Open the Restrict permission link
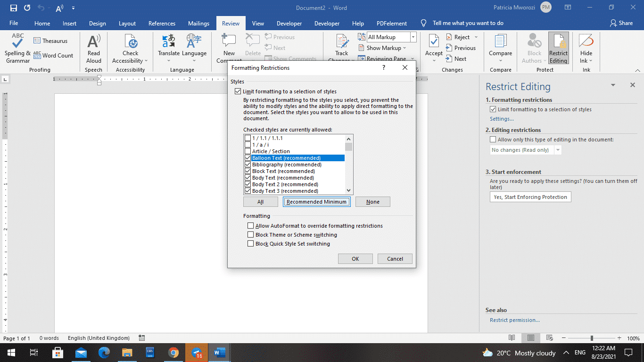This screenshot has height=362, width=644. point(514,320)
